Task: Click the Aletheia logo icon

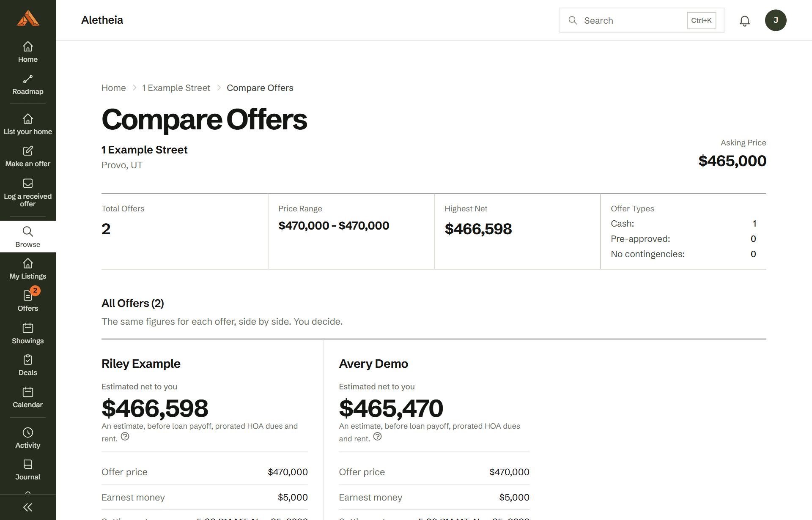Action: coord(28,19)
